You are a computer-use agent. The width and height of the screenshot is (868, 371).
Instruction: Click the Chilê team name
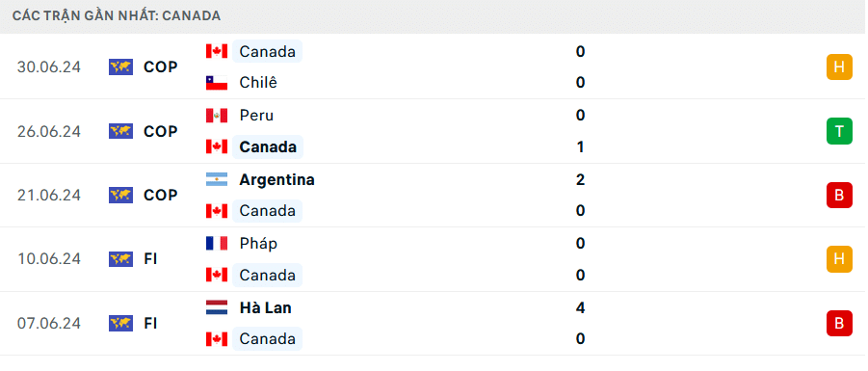click(x=258, y=83)
